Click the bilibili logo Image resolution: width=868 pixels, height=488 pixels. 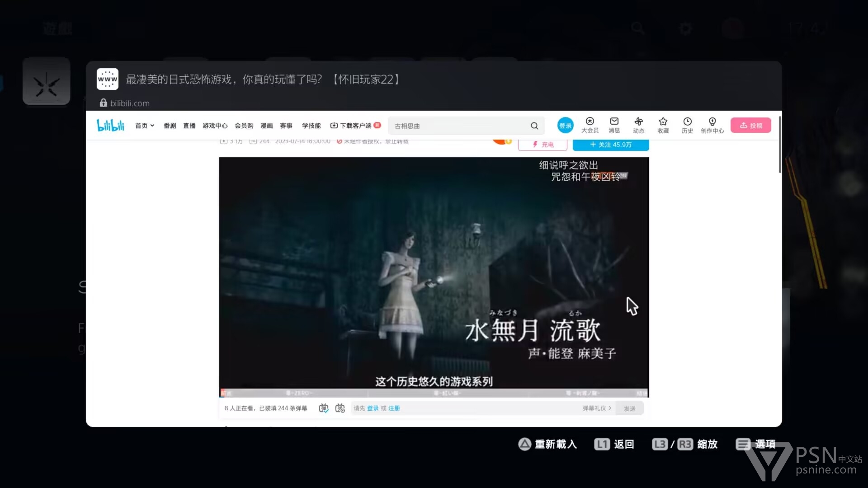tap(110, 125)
